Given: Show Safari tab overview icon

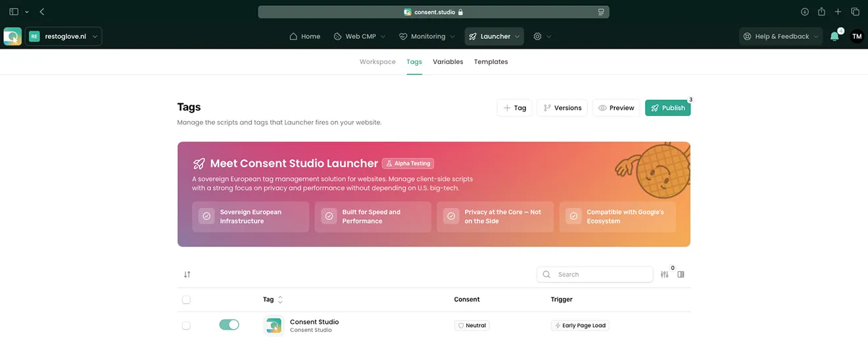Looking at the screenshot, I should tap(855, 12).
